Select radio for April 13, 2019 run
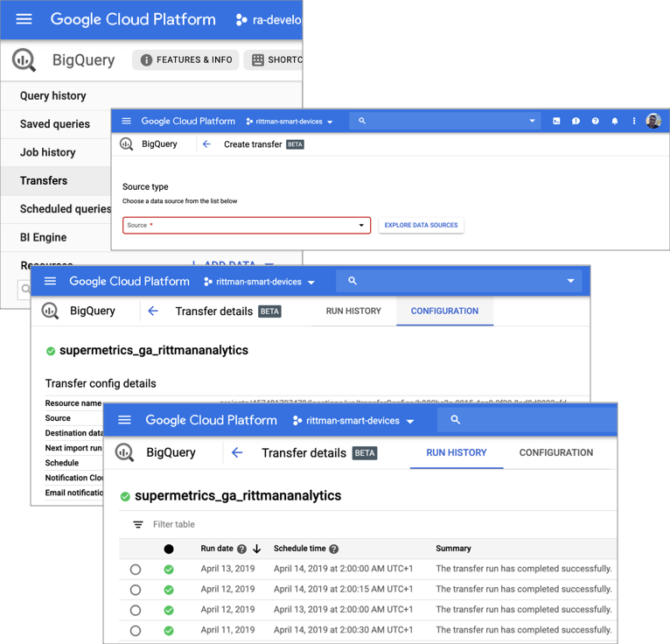The height and width of the screenshot is (644, 670). click(136, 570)
